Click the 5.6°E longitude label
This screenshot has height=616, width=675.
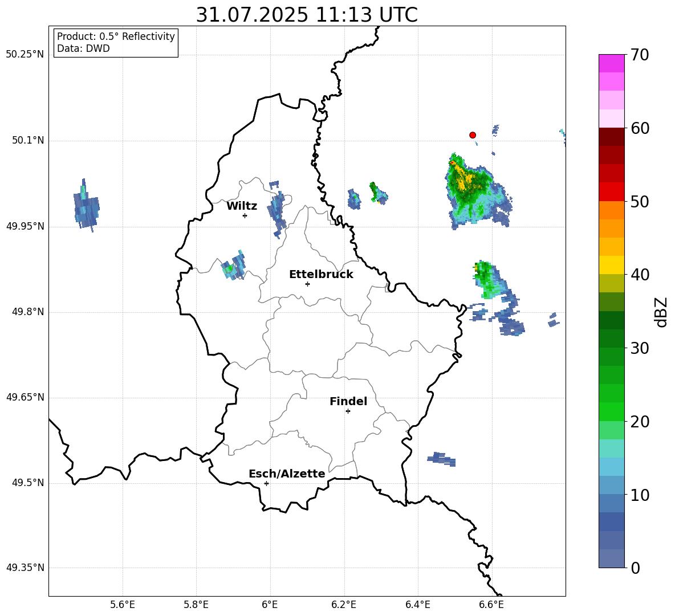(122, 605)
